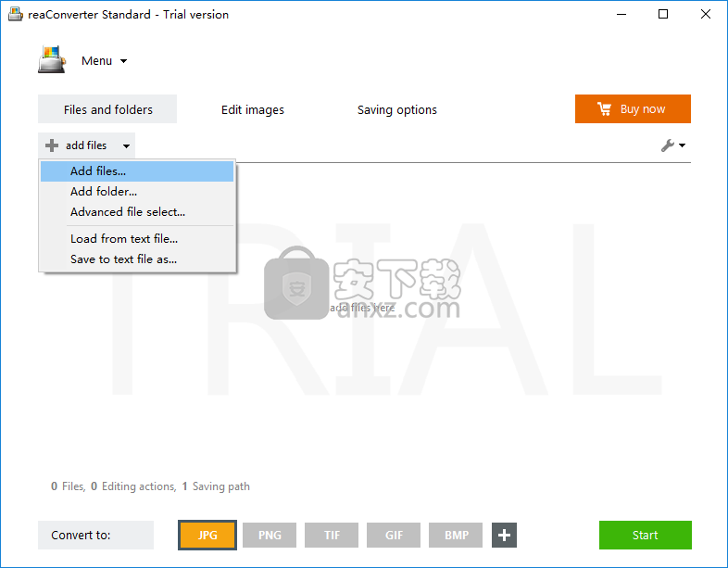Viewport: 728px width, 568px height.
Task: Select TIF as output format
Action: tap(332, 535)
